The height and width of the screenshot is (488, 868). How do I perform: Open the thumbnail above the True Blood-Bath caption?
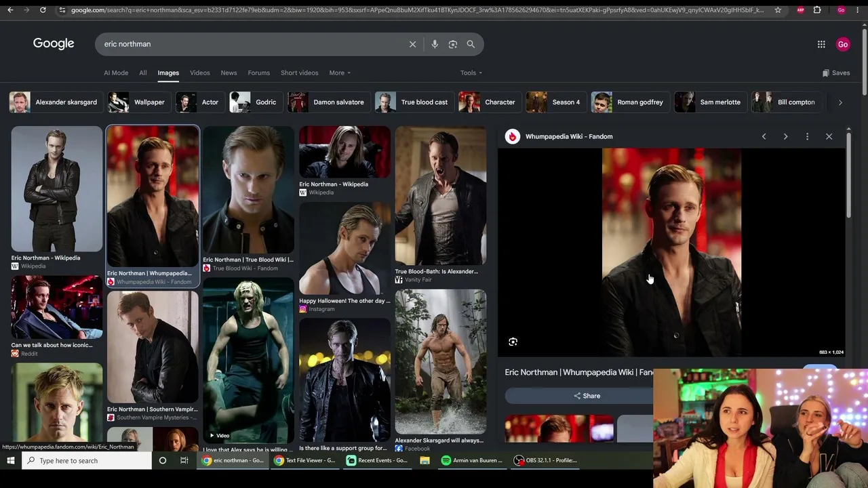(441, 195)
